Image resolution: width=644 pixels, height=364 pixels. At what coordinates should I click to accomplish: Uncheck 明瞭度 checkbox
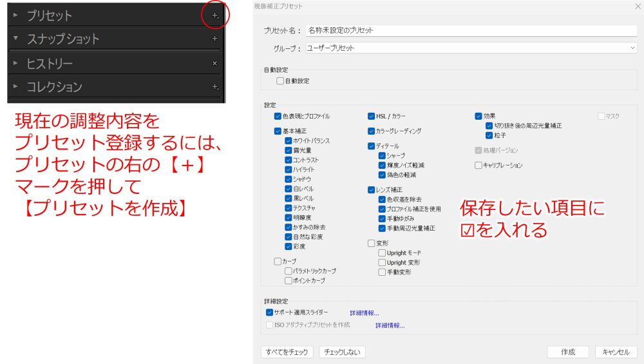[289, 218]
